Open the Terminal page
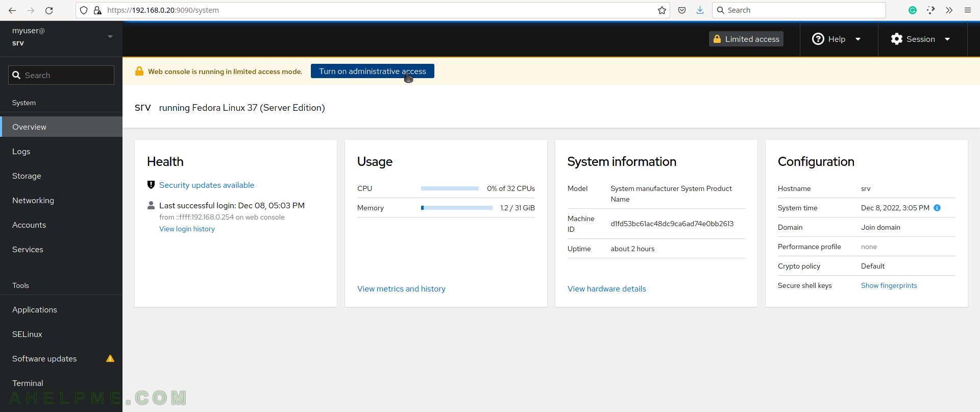980x412 pixels. pos(61,383)
